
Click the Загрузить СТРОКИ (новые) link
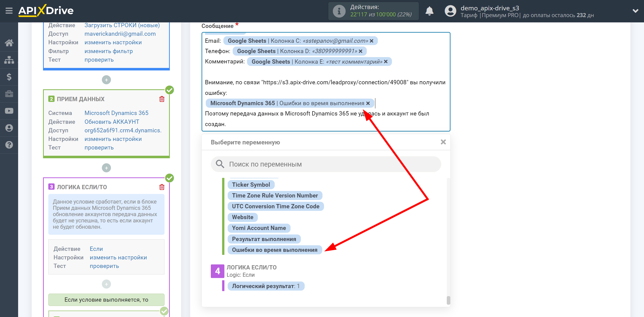(x=122, y=25)
